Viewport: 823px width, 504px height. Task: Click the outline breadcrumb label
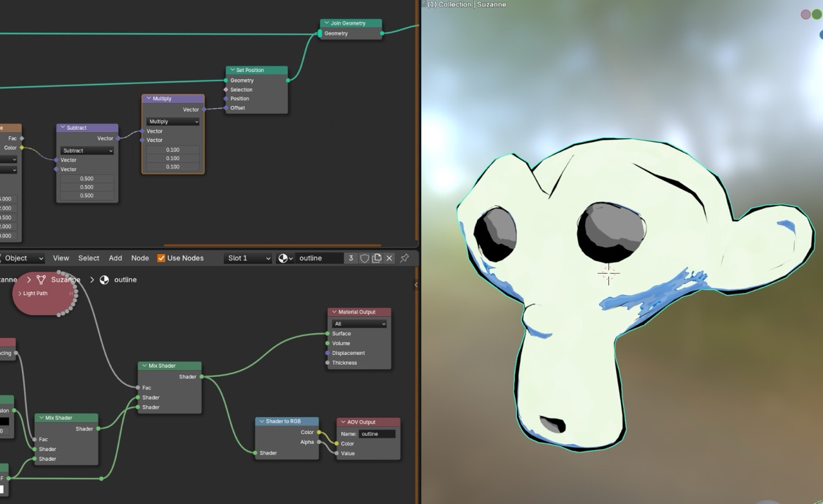125,280
